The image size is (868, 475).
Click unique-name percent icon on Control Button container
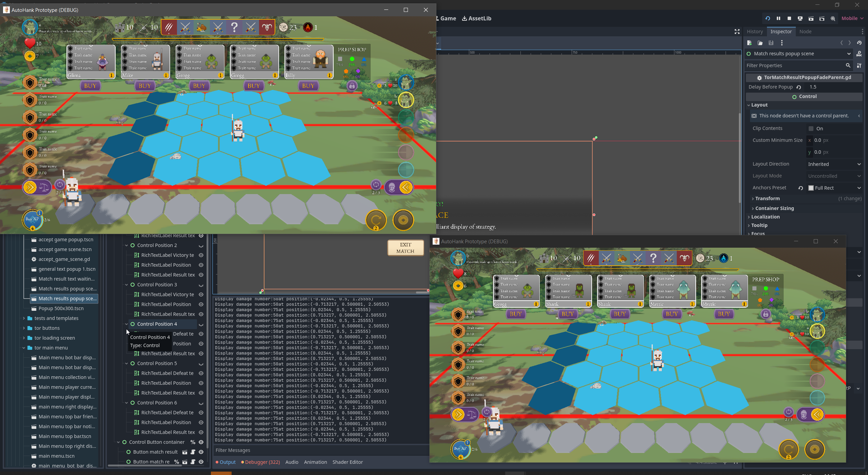193,442
